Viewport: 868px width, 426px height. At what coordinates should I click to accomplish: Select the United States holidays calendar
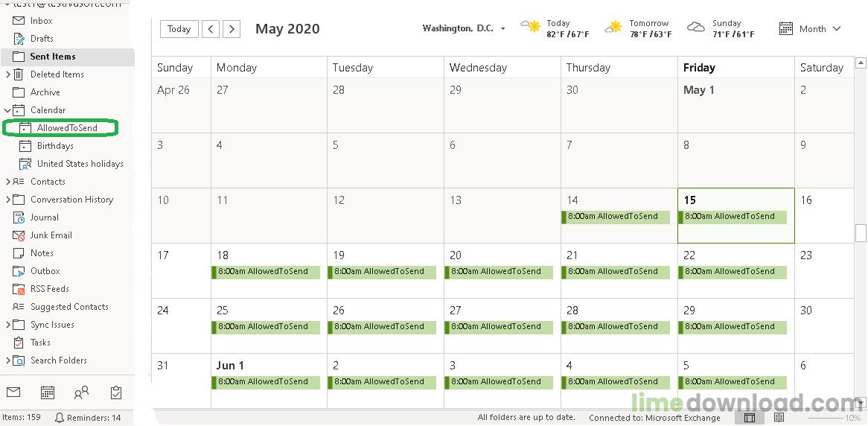pos(80,164)
